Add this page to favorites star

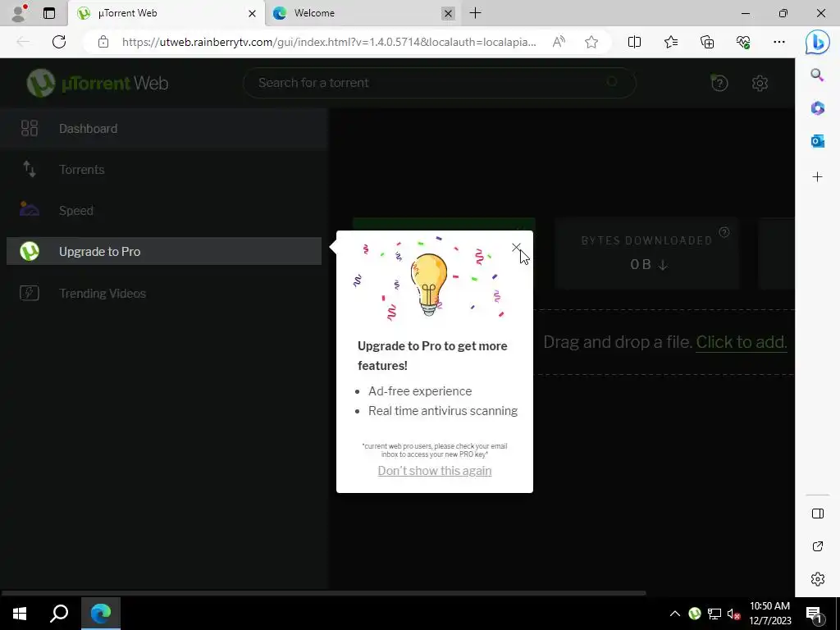click(591, 42)
